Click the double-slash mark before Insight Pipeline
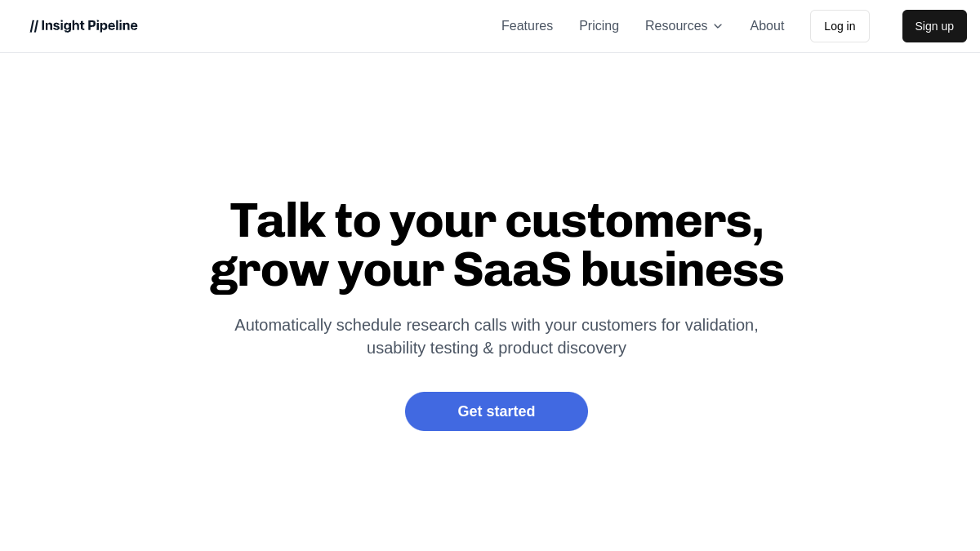The height and width of the screenshot is (551, 980). (34, 26)
